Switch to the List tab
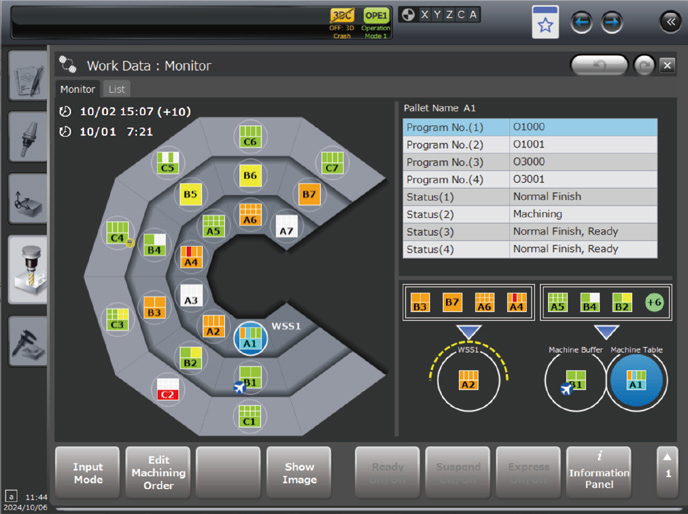 pyautogui.click(x=117, y=89)
